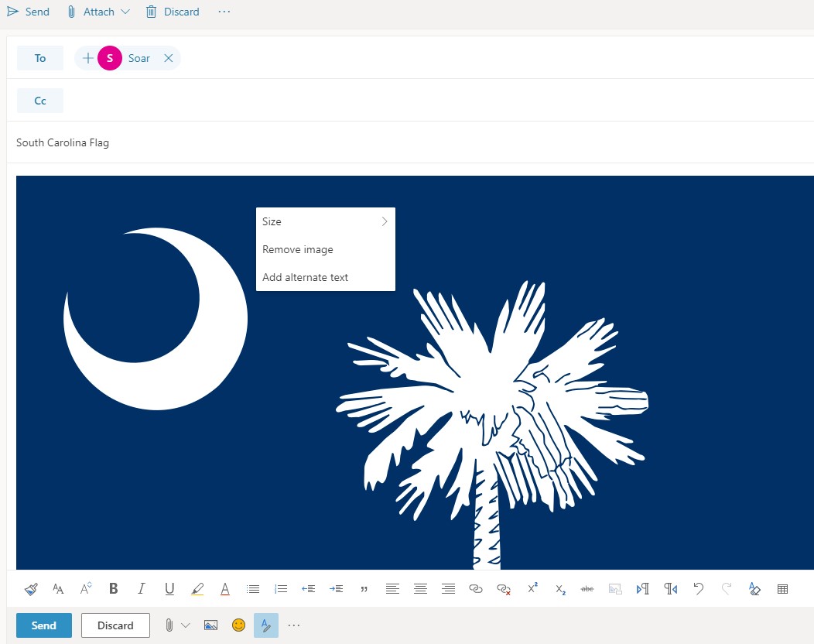Screen dimensions: 814x644
Task: Open the top toolbar more actions ellipsis
Action: (224, 12)
